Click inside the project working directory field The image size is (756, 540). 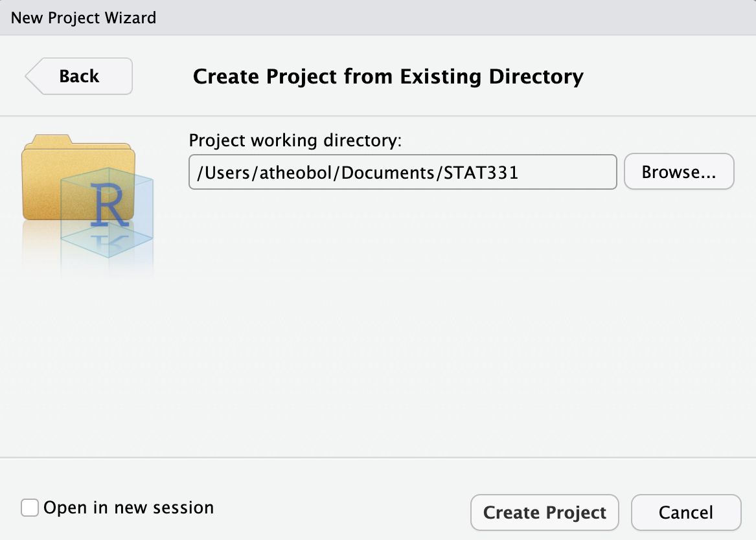pyautogui.click(x=402, y=172)
